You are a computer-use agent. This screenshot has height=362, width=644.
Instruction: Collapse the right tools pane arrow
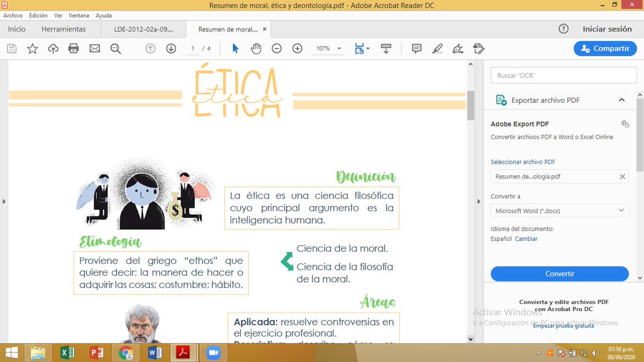coord(479,202)
